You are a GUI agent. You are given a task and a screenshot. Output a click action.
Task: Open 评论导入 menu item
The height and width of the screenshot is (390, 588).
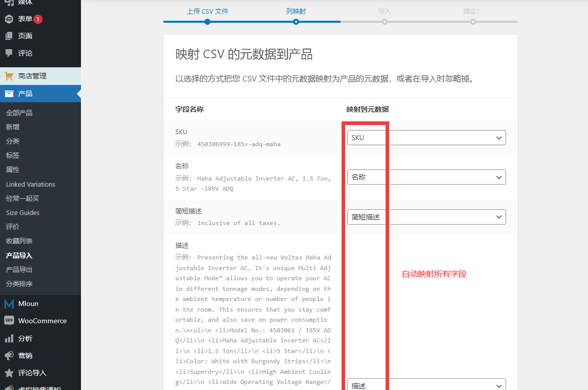click(x=40, y=373)
